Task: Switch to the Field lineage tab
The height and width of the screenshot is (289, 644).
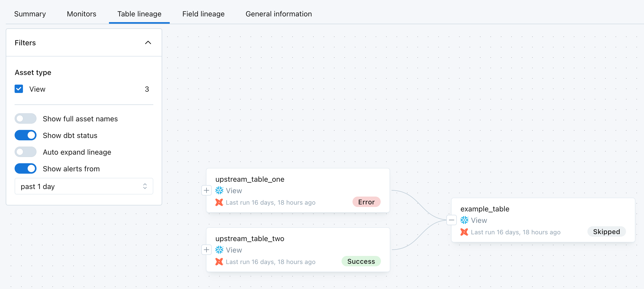Action: tap(203, 14)
